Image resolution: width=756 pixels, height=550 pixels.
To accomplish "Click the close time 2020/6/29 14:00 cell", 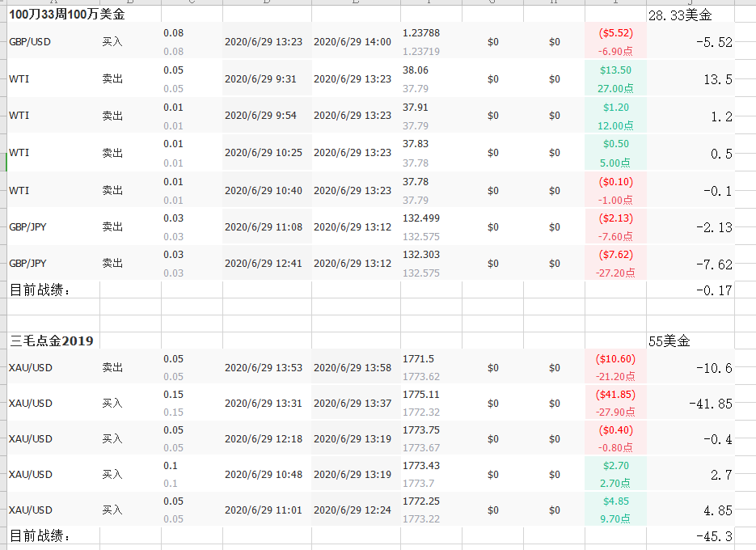I will (353, 42).
